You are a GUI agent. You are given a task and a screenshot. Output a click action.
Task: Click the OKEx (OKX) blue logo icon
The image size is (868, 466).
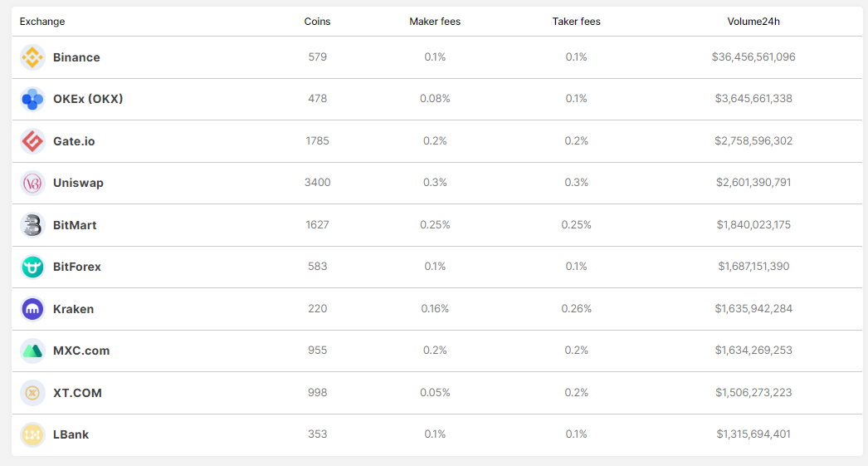pos(32,99)
